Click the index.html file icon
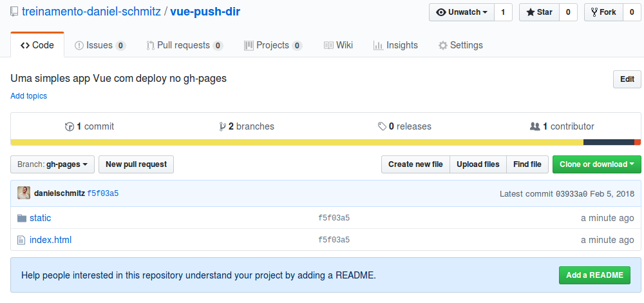Viewport: 644px width, 303px height. click(x=21, y=240)
